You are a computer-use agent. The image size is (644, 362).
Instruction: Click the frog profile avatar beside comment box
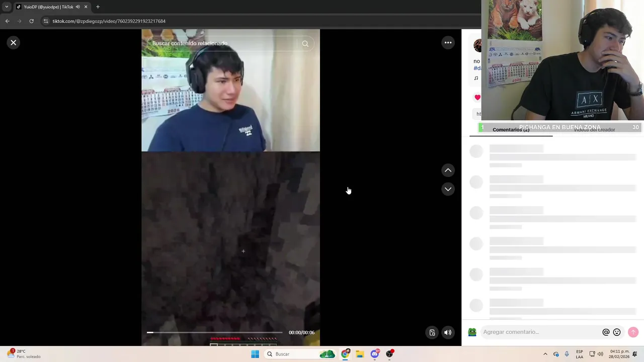[x=472, y=332]
